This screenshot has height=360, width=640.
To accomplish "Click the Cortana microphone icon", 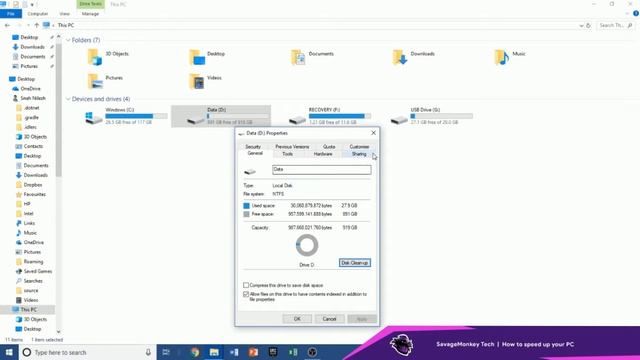I will (148, 352).
